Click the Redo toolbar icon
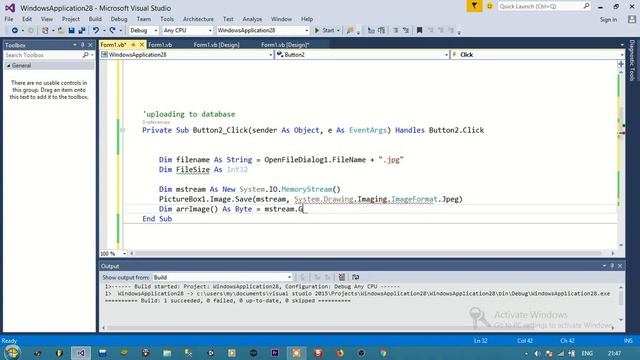 click(x=112, y=30)
